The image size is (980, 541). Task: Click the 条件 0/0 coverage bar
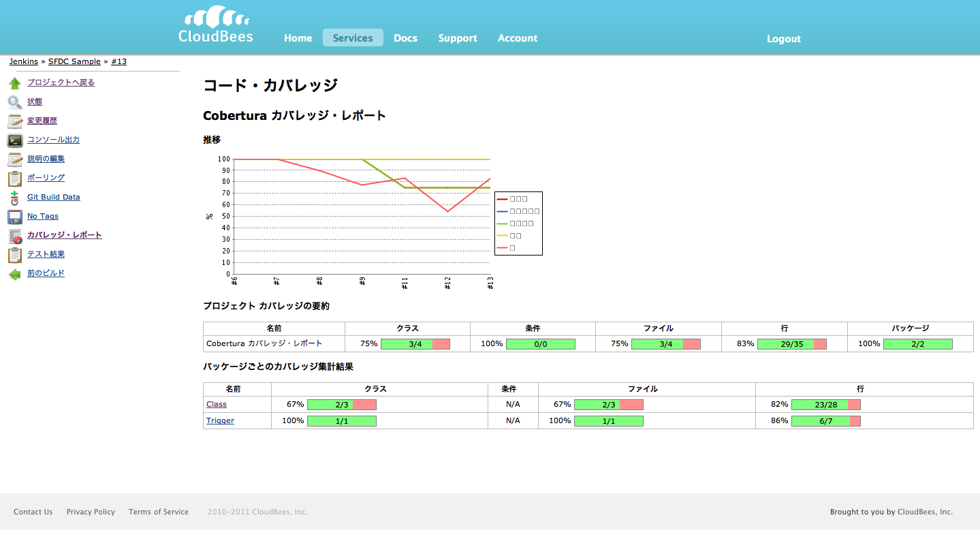click(x=541, y=344)
